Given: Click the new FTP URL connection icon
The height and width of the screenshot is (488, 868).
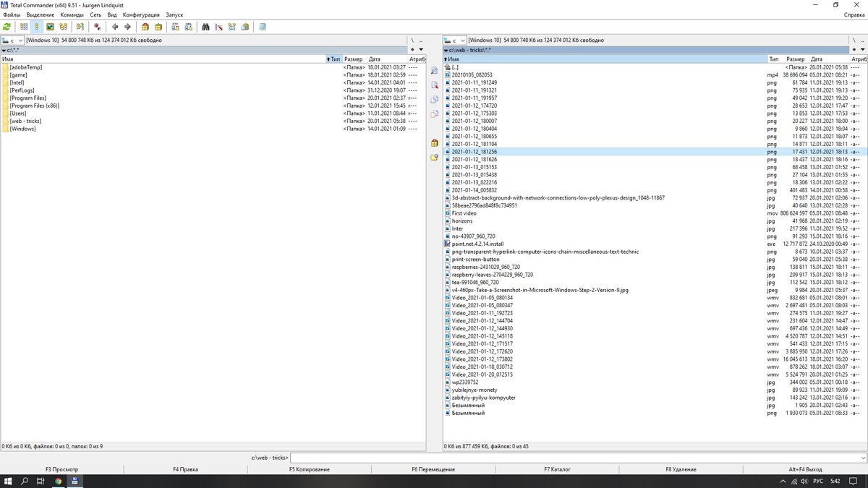Looking at the screenshot, I should tap(188, 27).
